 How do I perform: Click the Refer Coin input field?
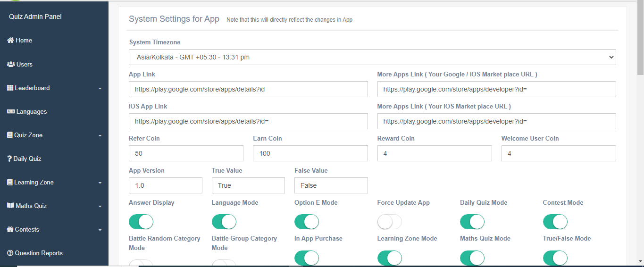tap(186, 153)
